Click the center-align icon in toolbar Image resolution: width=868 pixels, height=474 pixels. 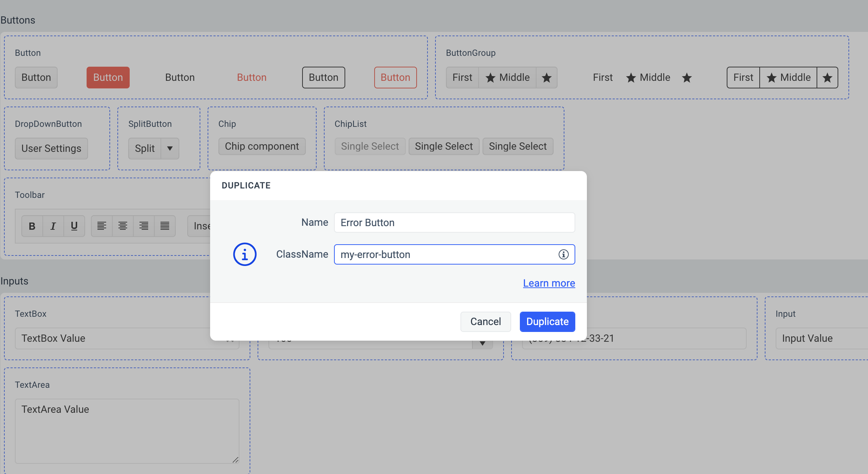(x=122, y=225)
